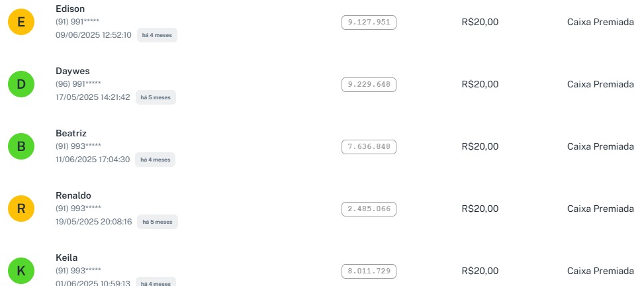Click Edison's yellow E avatar
This screenshot has width=644, height=286.
(x=21, y=22)
